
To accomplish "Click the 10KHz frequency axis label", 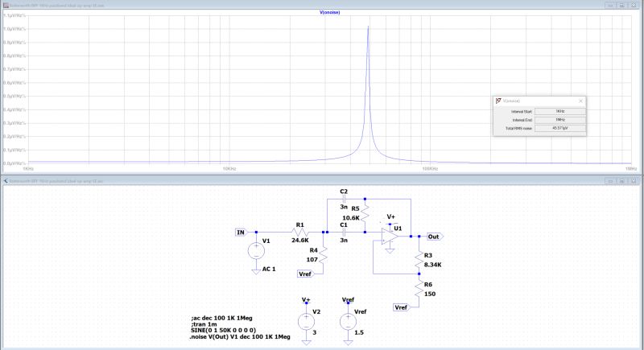I will [229, 169].
